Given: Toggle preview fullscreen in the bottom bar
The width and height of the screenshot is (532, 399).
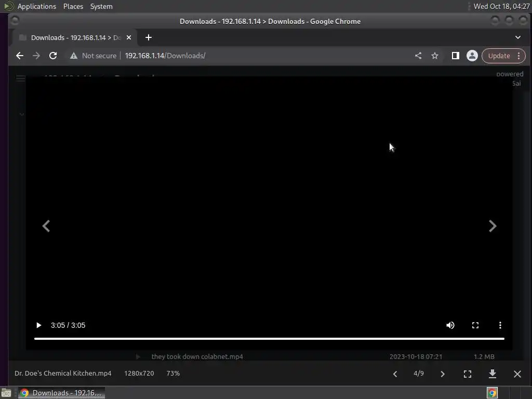Looking at the screenshot, I should click(x=468, y=374).
